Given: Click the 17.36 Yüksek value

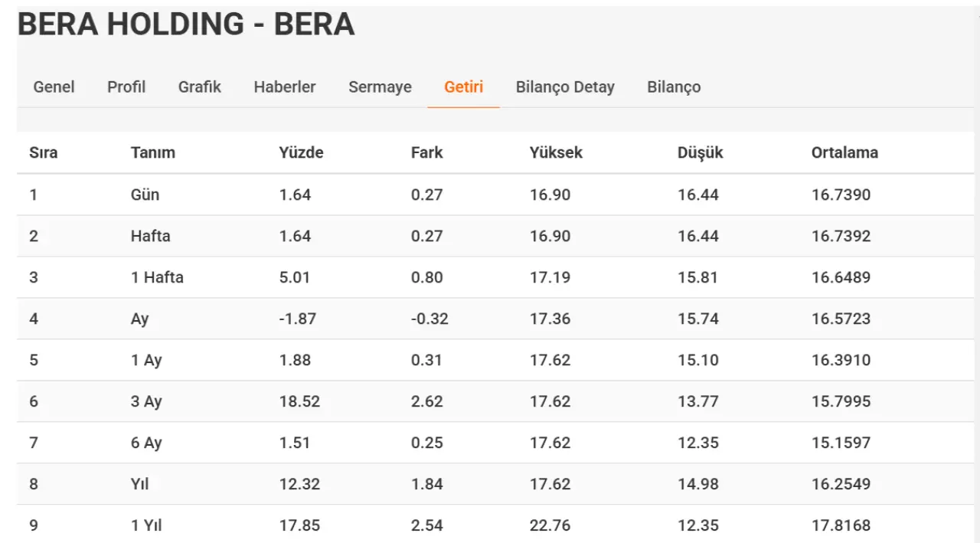Looking at the screenshot, I should [x=550, y=319].
